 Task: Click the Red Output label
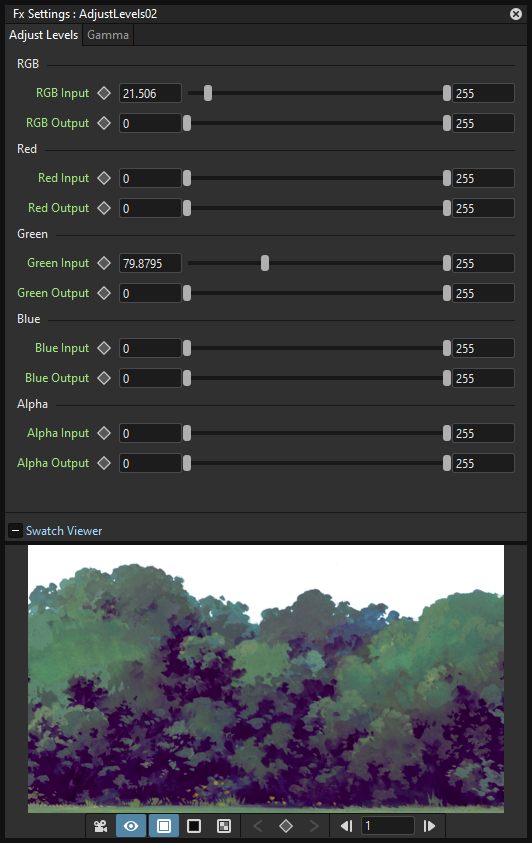pyautogui.click(x=59, y=208)
